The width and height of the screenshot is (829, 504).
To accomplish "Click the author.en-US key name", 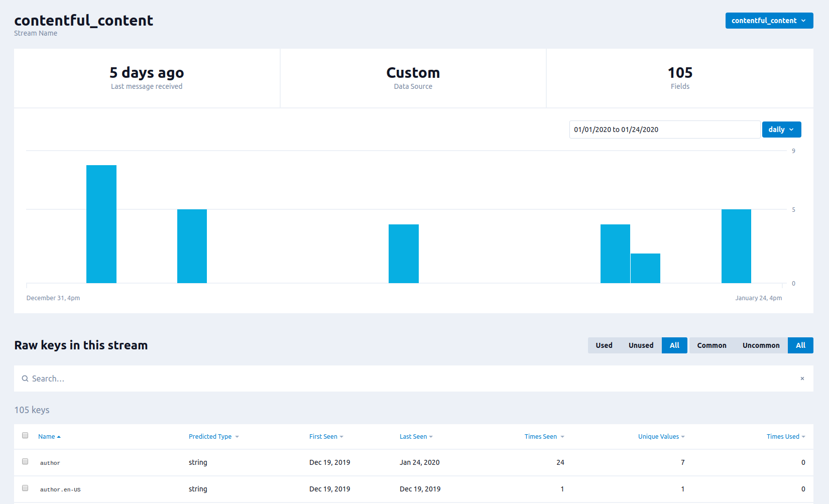I will (x=60, y=489).
